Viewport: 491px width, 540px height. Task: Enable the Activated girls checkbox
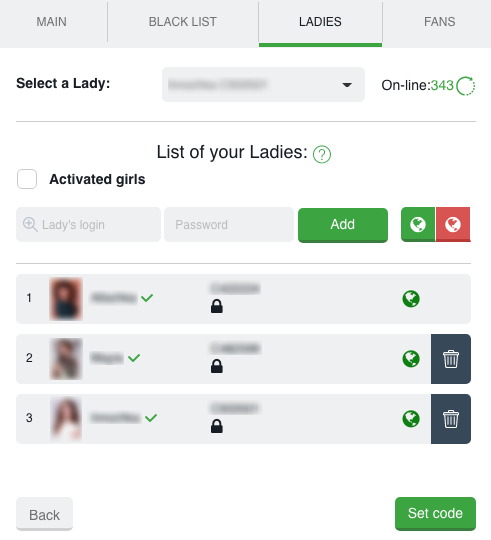[27, 179]
